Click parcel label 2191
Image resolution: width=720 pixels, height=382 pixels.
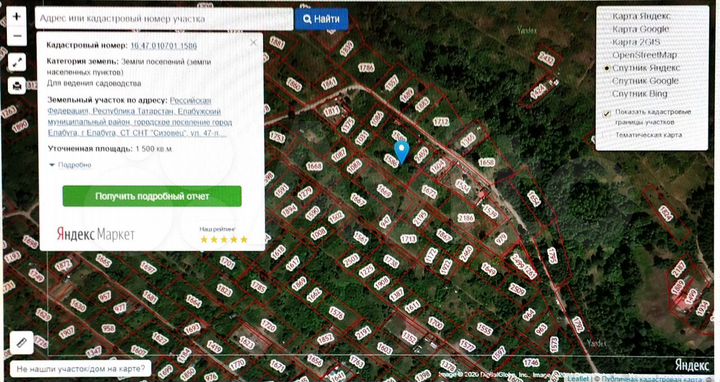point(363,332)
